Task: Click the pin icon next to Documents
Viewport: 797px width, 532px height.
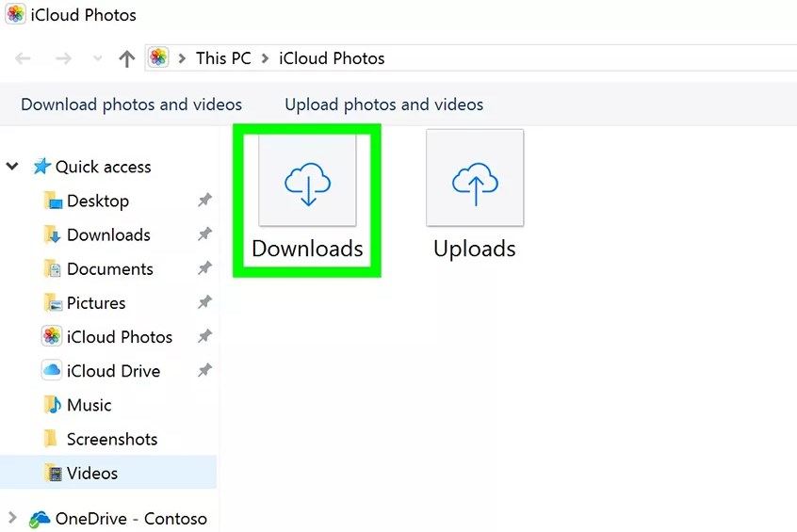Action: tap(204, 267)
